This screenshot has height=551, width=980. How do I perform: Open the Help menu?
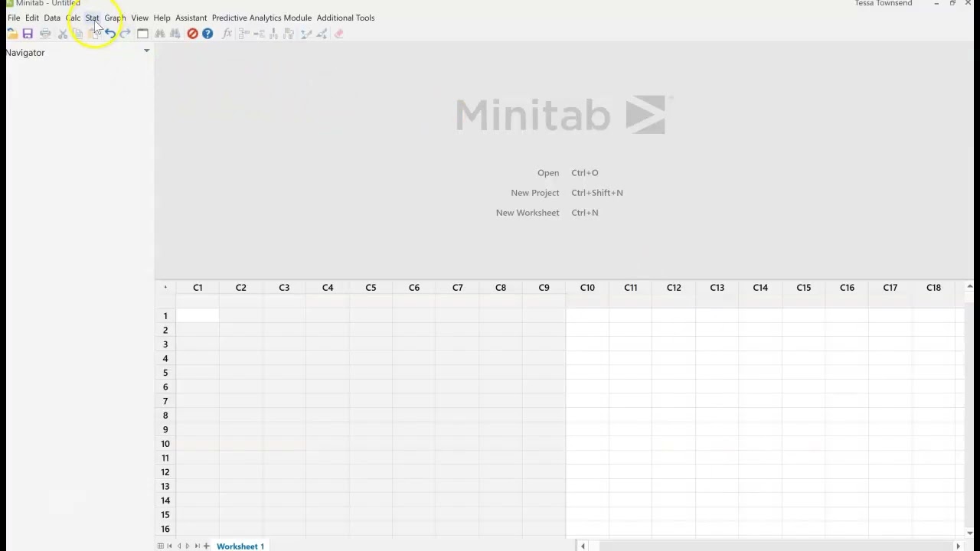tap(162, 18)
